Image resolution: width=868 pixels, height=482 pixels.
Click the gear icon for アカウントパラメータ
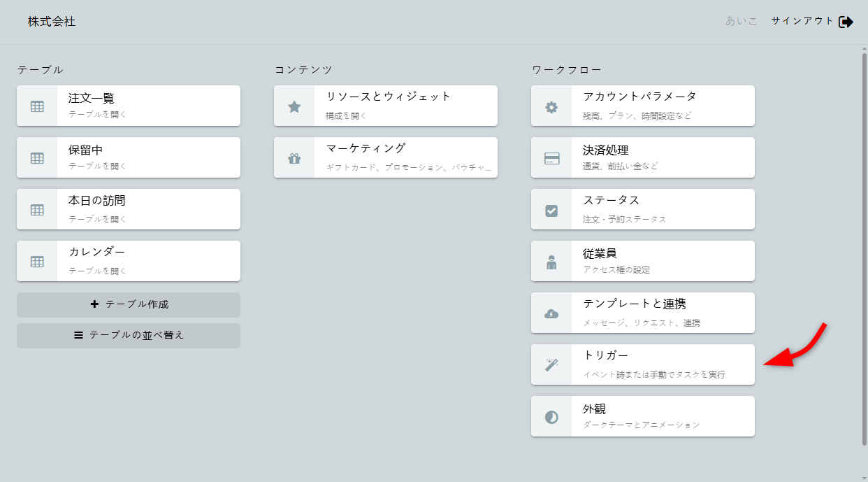(551, 107)
